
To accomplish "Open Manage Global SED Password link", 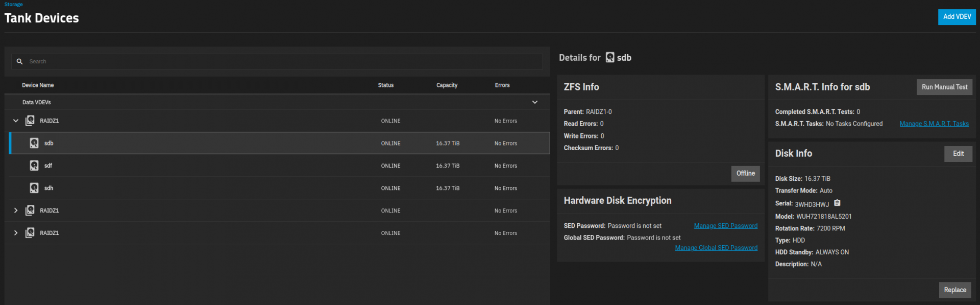I will (x=716, y=248).
